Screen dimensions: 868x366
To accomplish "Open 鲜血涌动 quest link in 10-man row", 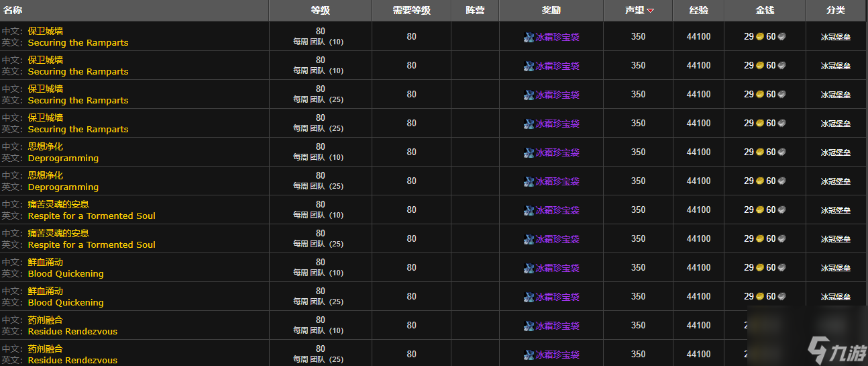I will 46,262.
